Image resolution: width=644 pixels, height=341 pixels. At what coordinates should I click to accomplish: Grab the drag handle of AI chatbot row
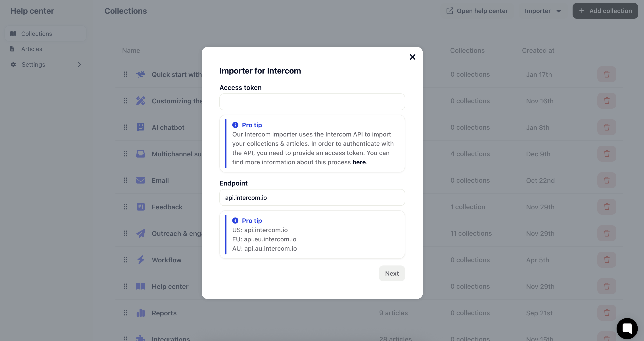coord(125,127)
